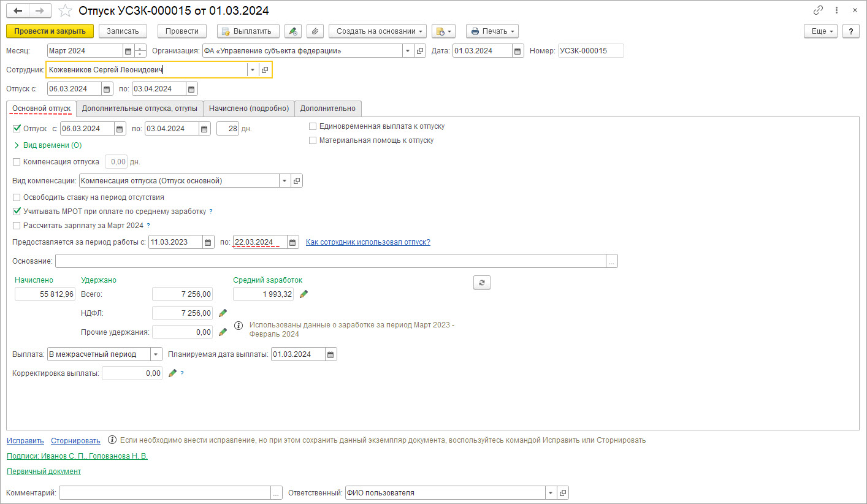Switch to Основной отпуск tab

[42, 109]
